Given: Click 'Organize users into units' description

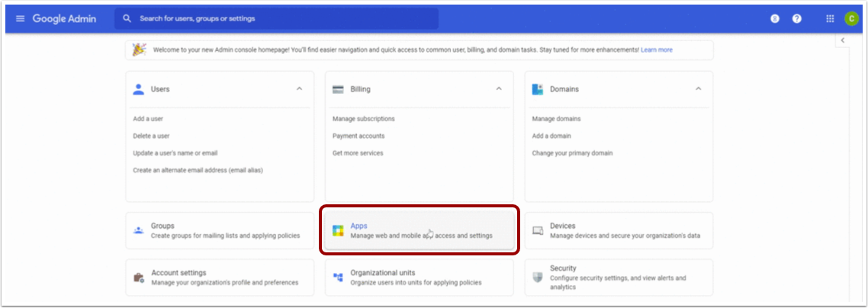Looking at the screenshot, I should click(416, 283).
